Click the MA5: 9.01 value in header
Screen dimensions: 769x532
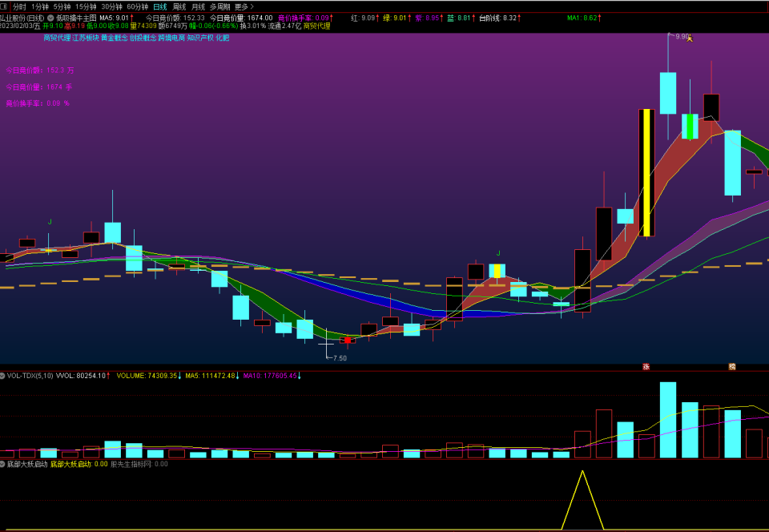tap(115, 18)
